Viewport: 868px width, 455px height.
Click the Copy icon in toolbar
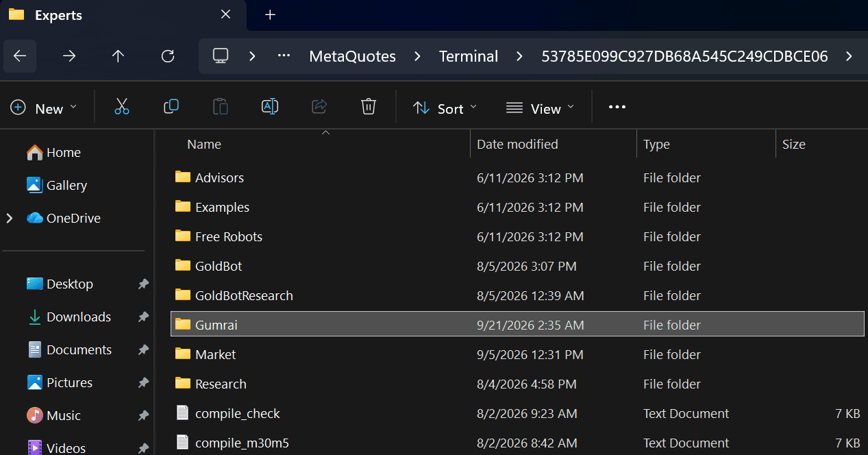pos(171,107)
